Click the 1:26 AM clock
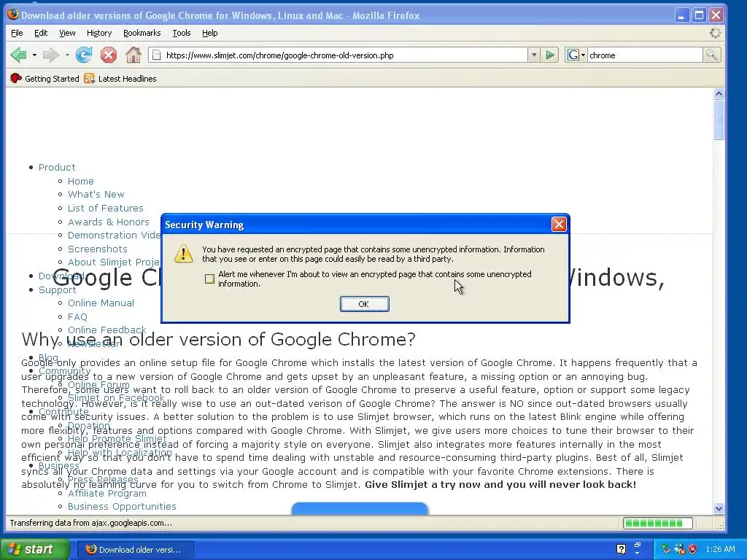747x560 pixels. coord(720,549)
